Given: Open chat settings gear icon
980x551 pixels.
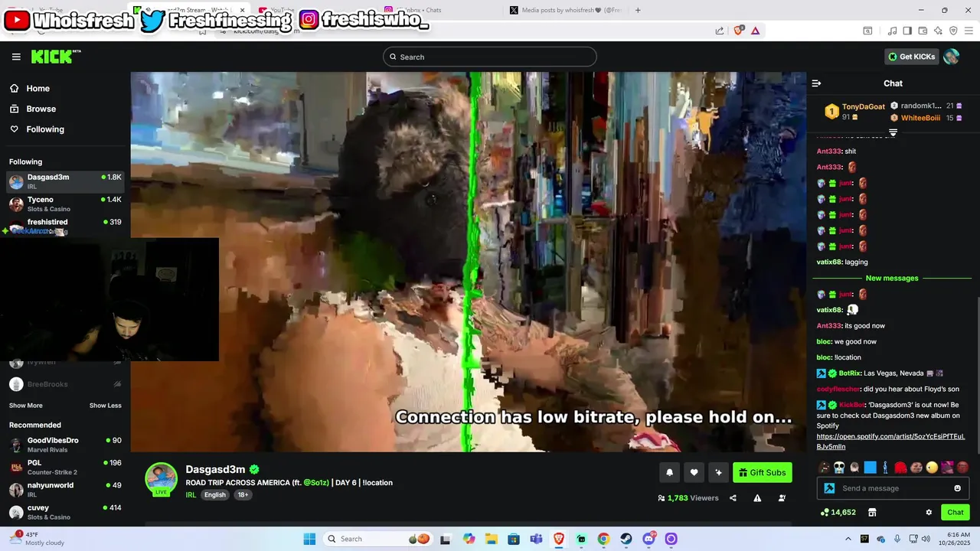Looking at the screenshot, I should [929, 513].
